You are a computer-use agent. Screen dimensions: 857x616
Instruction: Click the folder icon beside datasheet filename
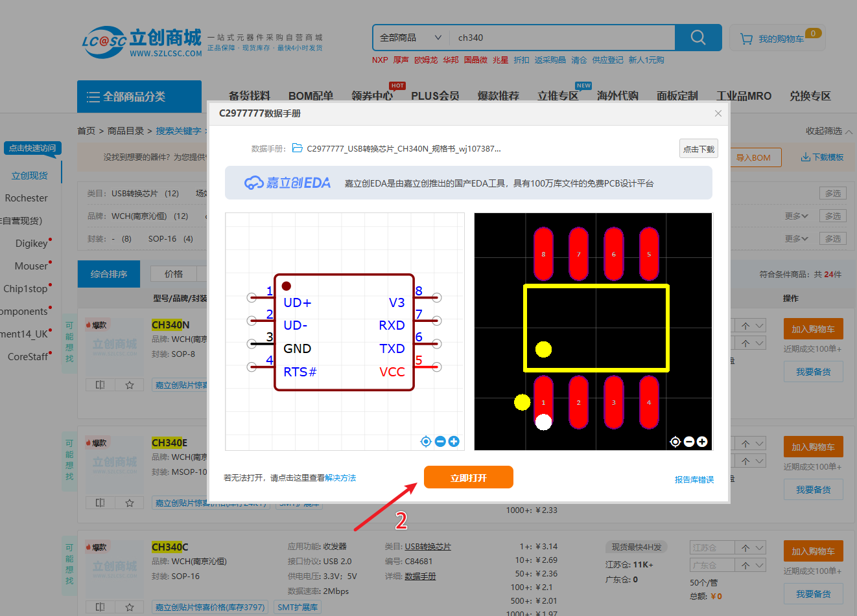click(x=298, y=148)
